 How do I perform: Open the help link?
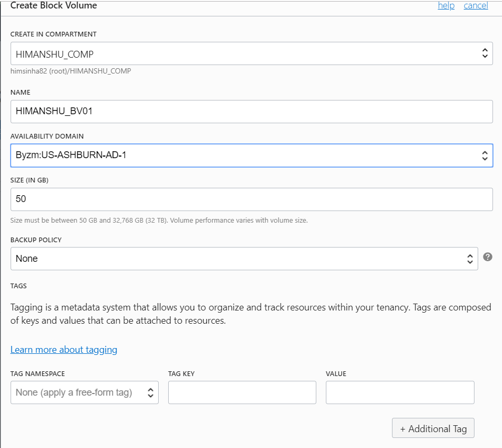point(446,5)
